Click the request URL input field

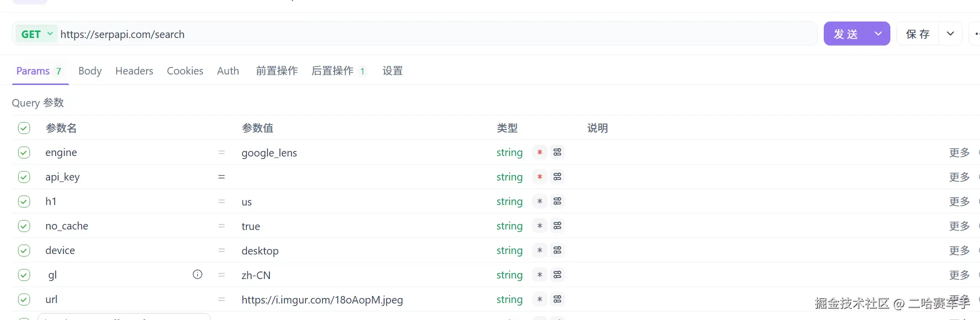point(438,34)
